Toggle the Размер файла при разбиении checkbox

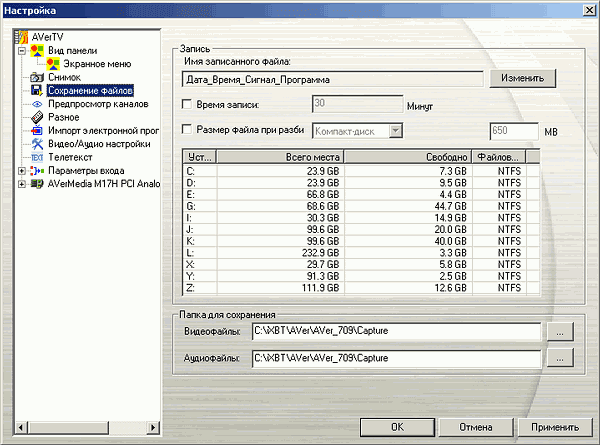(187, 129)
